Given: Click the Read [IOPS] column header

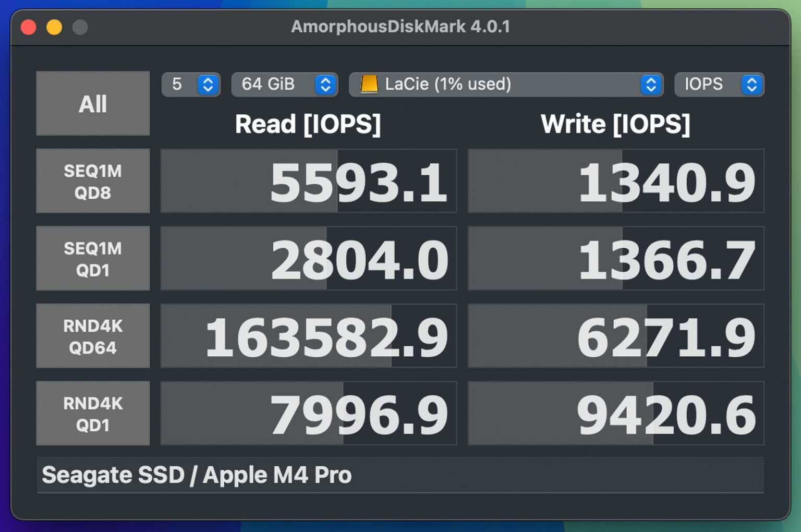Looking at the screenshot, I should point(308,125).
